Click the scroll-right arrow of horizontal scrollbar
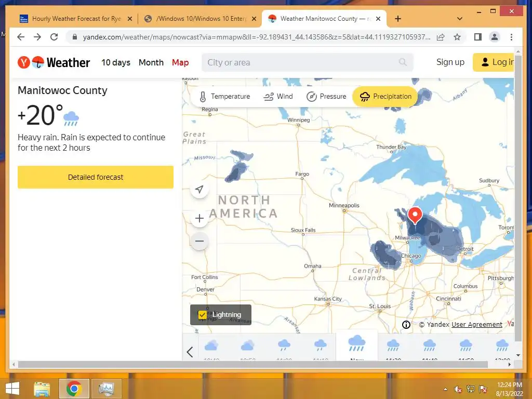The image size is (532, 399). click(509, 364)
